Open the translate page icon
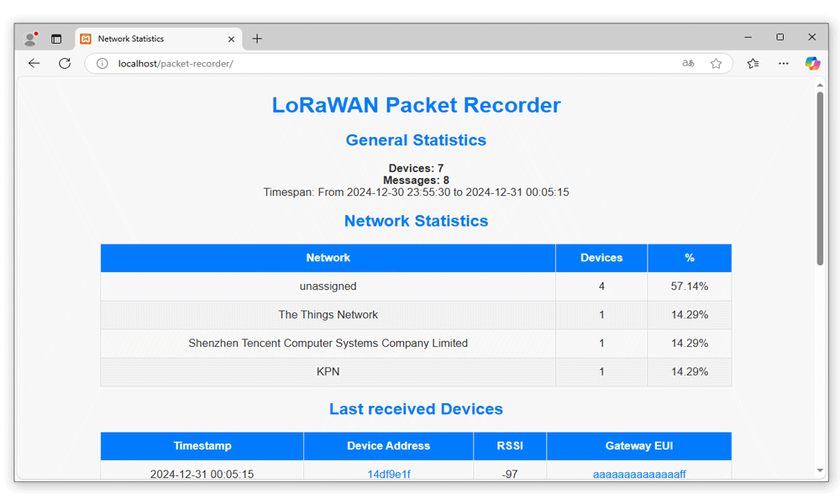This screenshot has width=840, height=504. point(689,63)
